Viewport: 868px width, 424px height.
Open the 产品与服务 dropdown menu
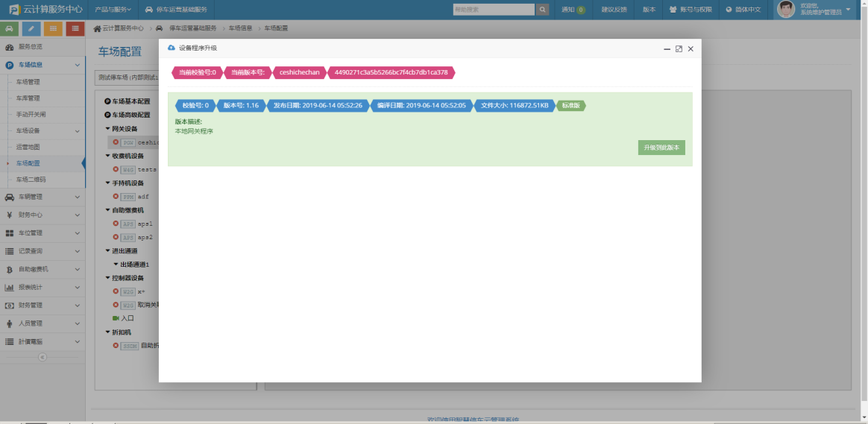click(113, 10)
